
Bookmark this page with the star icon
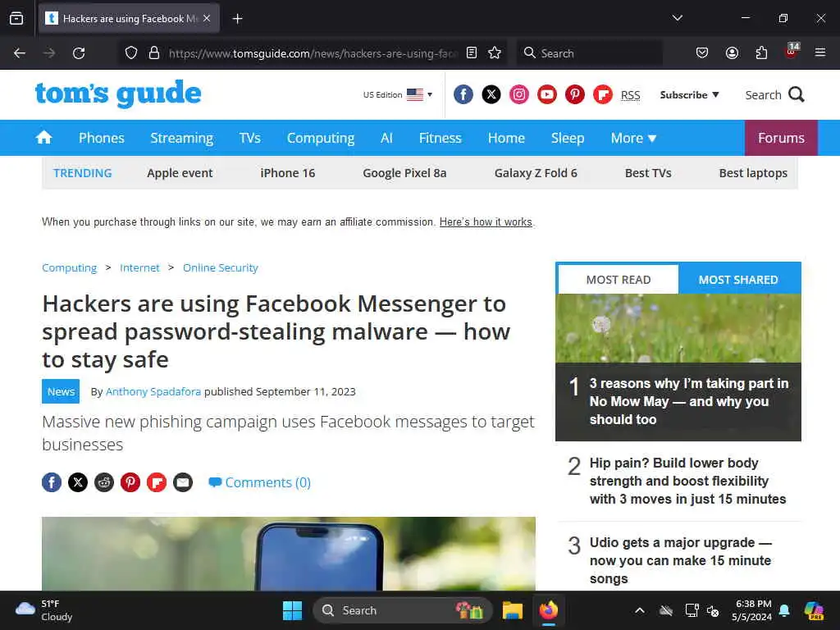(495, 52)
